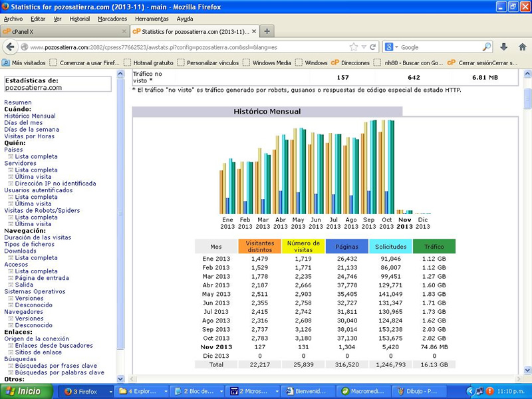Viewport: 532px width, 399px height.
Task: Close the cPanel X tab
Action: pos(124,31)
